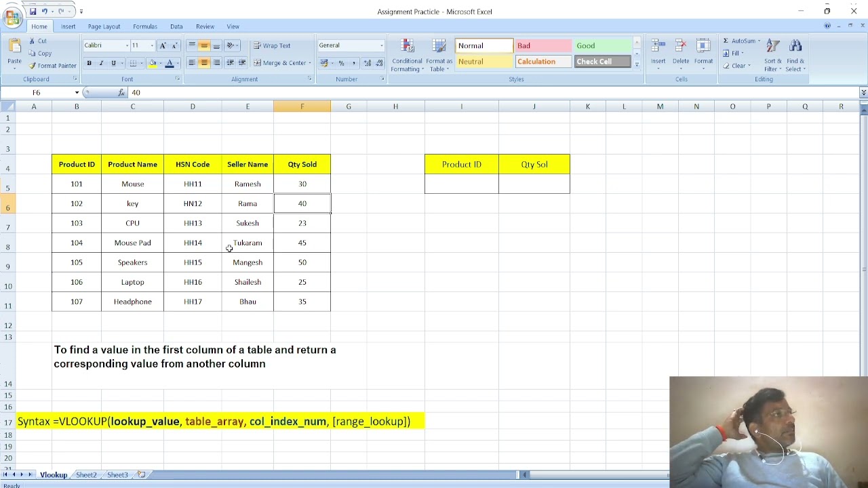This screenshot has height=488, width=868.
Task: Switch to the Formulas ribbon tab
Action: [x=145, y=26]
